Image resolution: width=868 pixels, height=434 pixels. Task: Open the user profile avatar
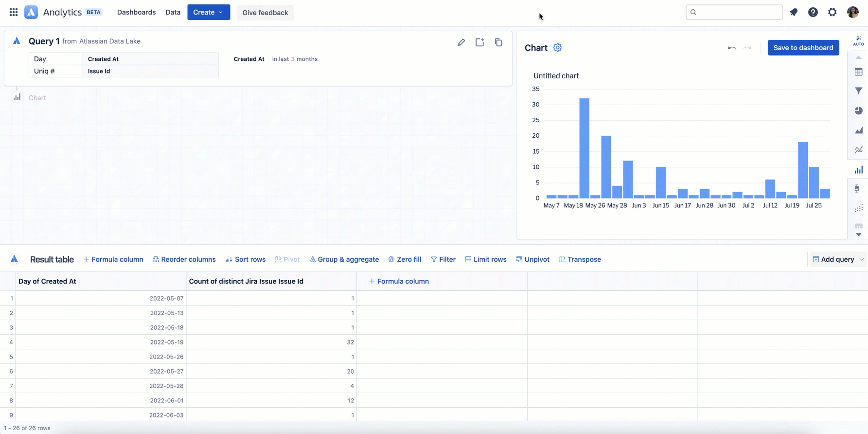coord(852,12)
